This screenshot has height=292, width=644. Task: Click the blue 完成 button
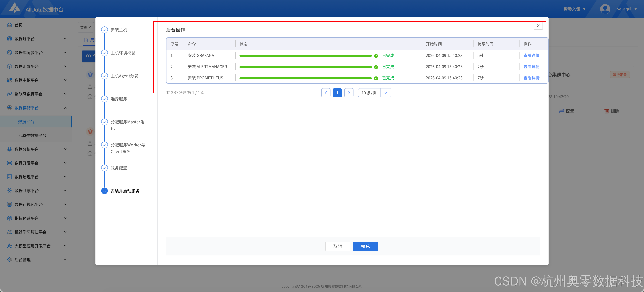(x=365, y=246)
